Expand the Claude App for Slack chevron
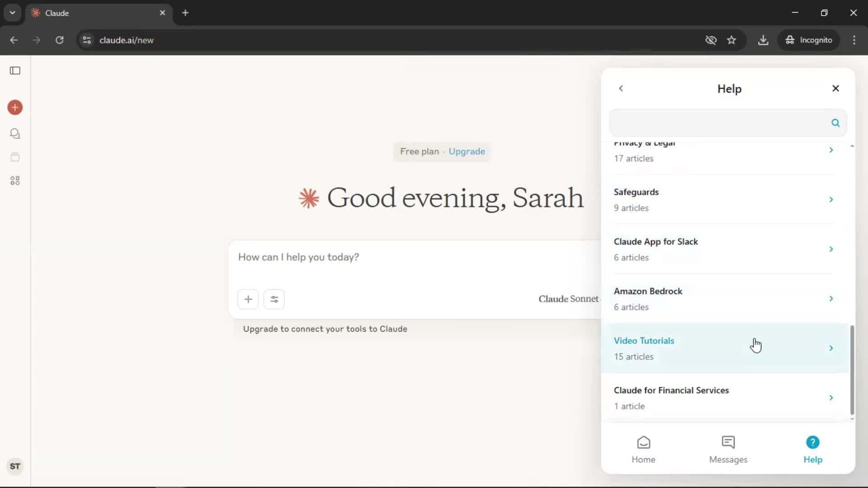 click(x=831, y=249)
